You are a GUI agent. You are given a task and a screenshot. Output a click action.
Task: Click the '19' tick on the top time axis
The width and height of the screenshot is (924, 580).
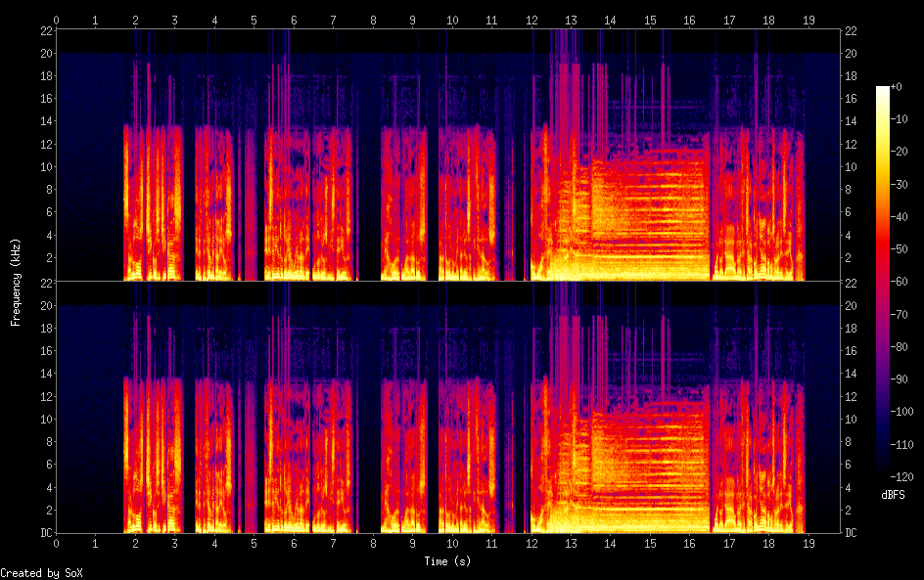(808, 20)
